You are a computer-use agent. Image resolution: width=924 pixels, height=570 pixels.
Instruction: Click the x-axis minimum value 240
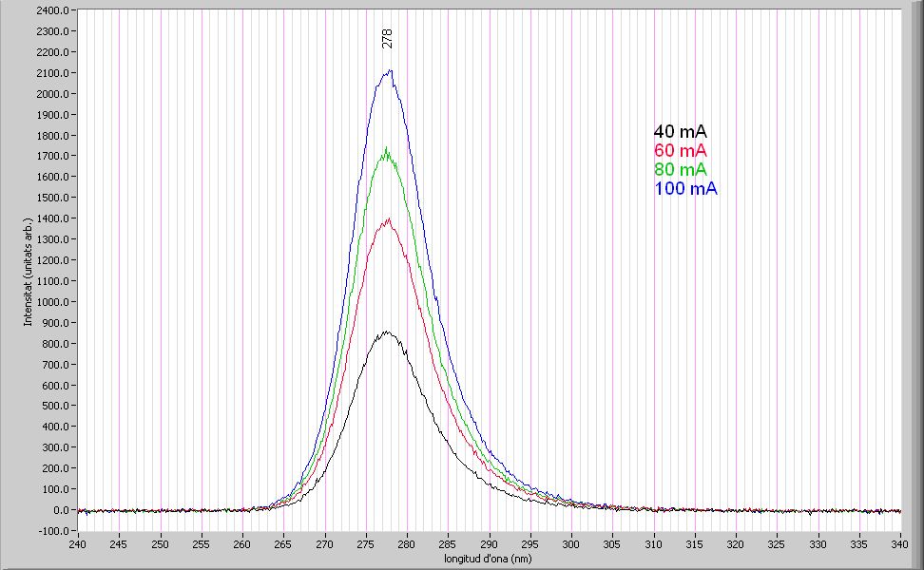[x=78, y=545]
